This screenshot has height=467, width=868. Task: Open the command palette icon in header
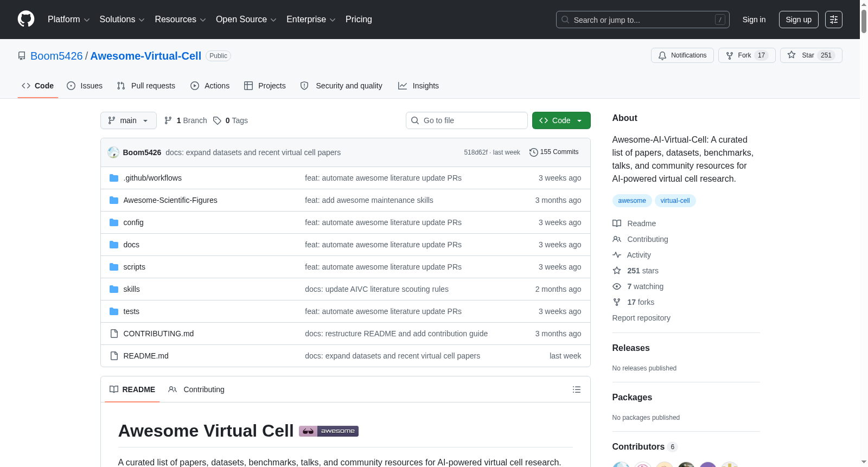click(834, 20)
